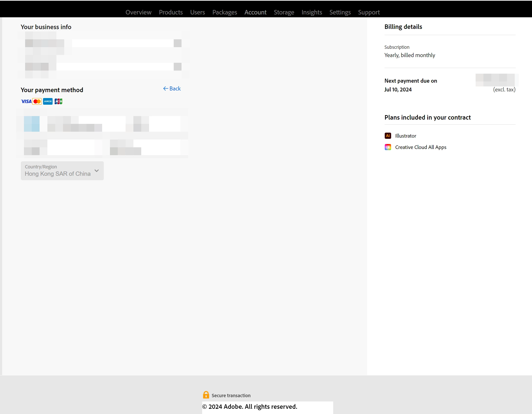Open the Packages tab

click(x=225, y=12)
